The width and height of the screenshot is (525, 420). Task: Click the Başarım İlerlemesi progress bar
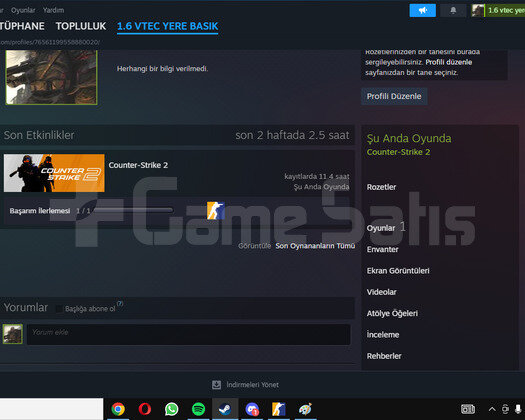[133, 211]
